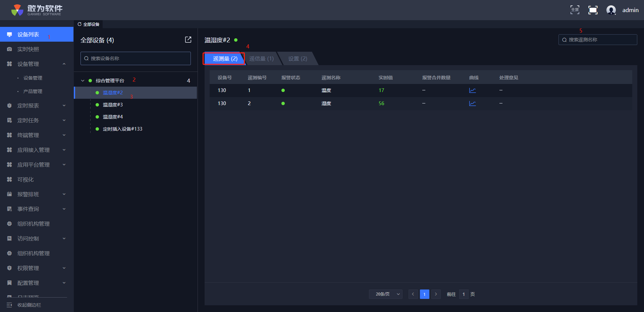This screenshot has width=644, height=312.
Task: Click the screen expand icon beside admin avatar
Action: pyautogui.click(x=593, y=10)
